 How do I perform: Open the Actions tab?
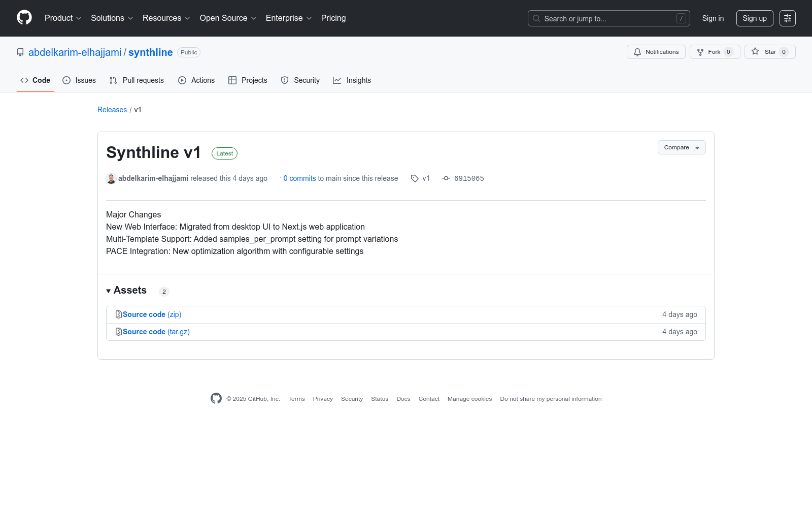[x=196, y=80]
